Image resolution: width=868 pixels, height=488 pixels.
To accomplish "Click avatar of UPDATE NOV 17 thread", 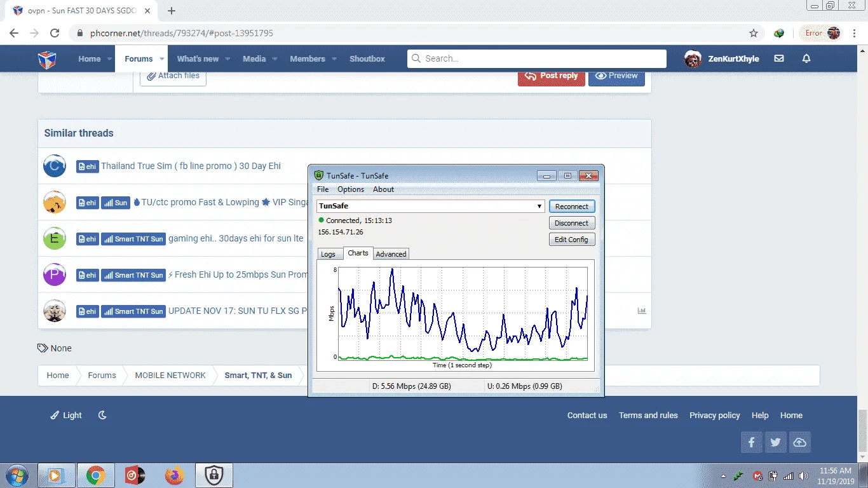I will tap(55, 311).
